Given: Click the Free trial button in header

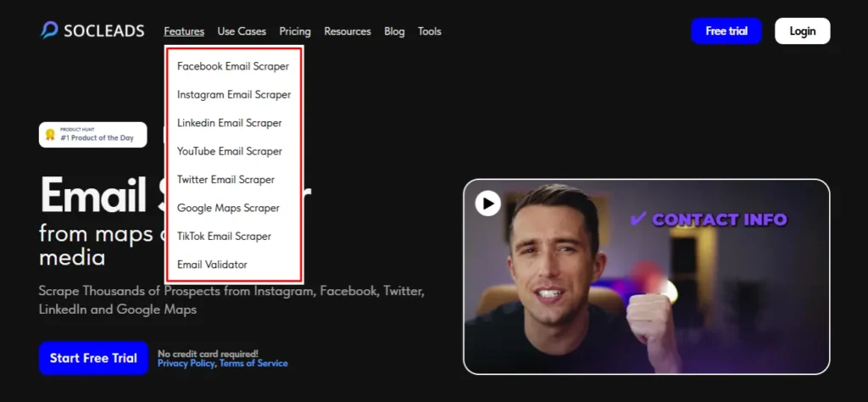Looking at the screenshot, I should pyautogui.click(x=726, y=31).
